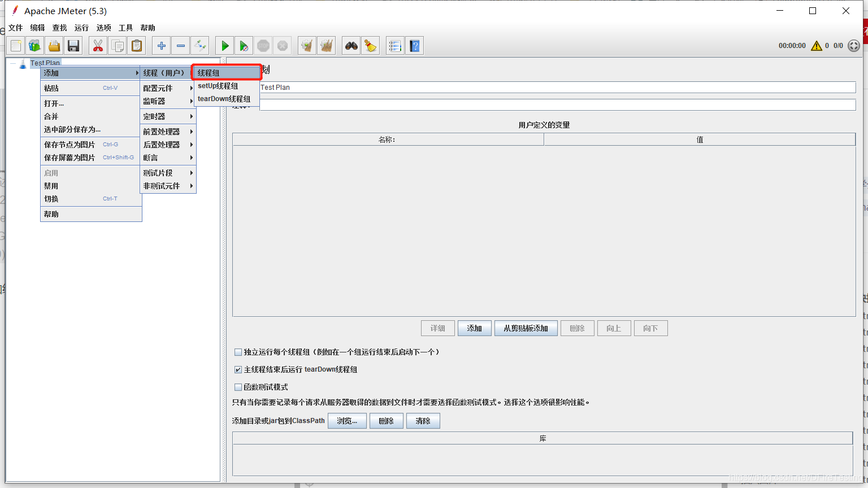Click the remote engines status icon
The width and height of the screenshot is (868, 488).
coord(854,46)
